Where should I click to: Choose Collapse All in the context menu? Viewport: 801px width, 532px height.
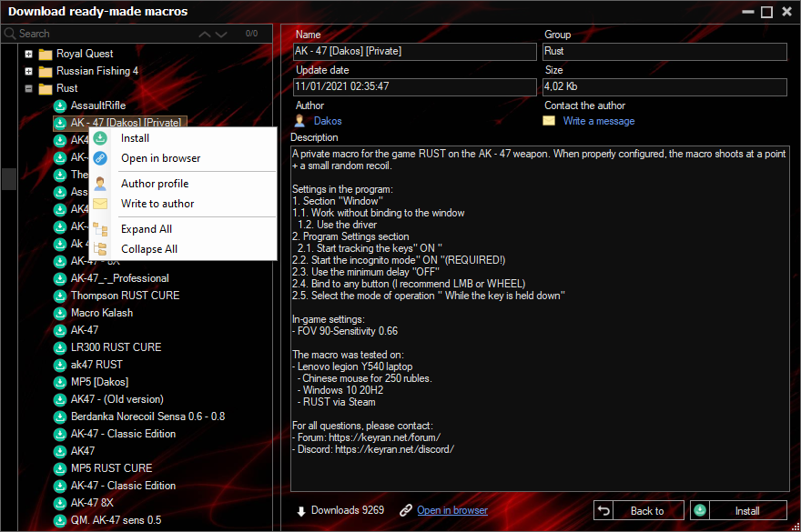pyautogui.click(x=183, y=249)
